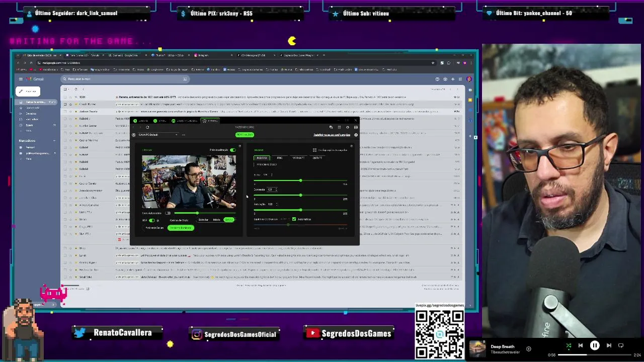Click the webcam preview image in Razer
The image size is (644, 362).
[189, 182]
